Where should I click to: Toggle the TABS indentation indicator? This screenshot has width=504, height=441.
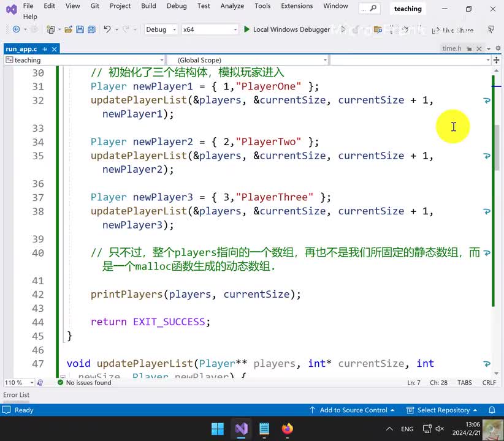pyautogui.click(x=465, y=383)
